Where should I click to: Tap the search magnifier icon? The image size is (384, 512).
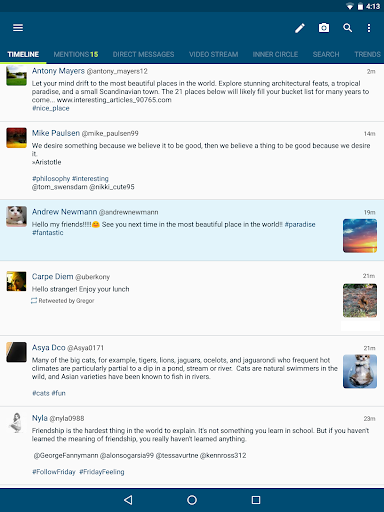[x=347, y=28]
